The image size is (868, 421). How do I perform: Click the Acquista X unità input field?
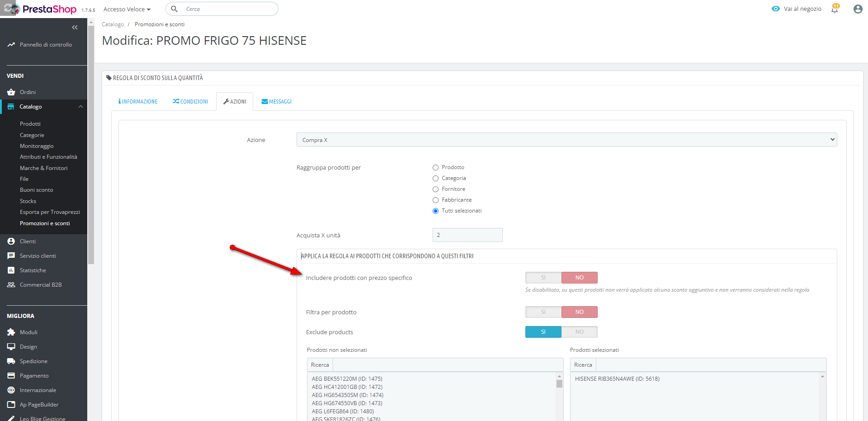click(467, 235)
